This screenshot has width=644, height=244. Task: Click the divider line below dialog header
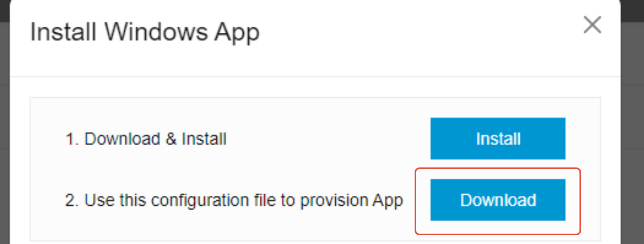tap(315, 76)
